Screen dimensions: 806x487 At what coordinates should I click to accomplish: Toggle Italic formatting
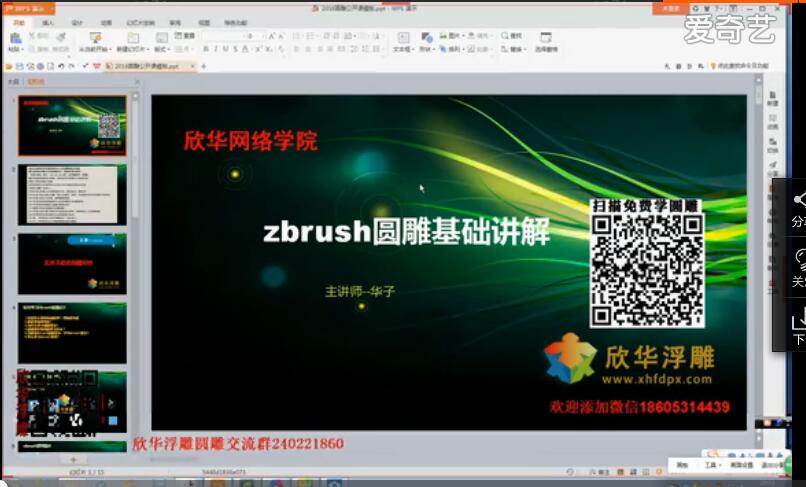(x=216, y=49)
